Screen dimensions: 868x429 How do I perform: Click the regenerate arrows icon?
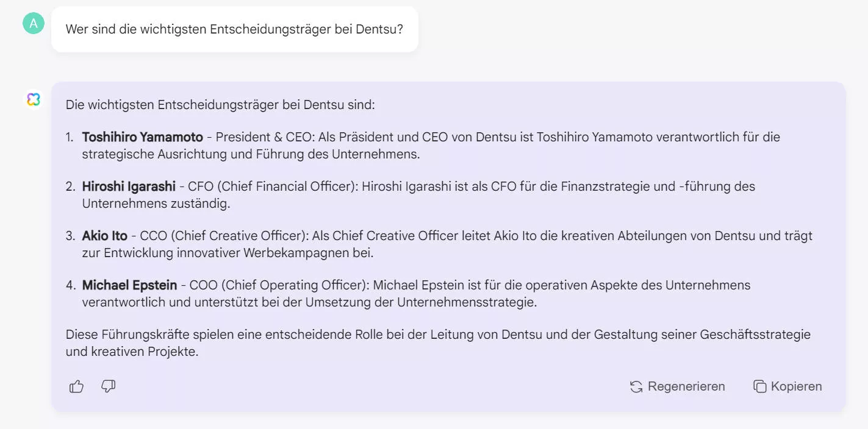tap(636, 386)
